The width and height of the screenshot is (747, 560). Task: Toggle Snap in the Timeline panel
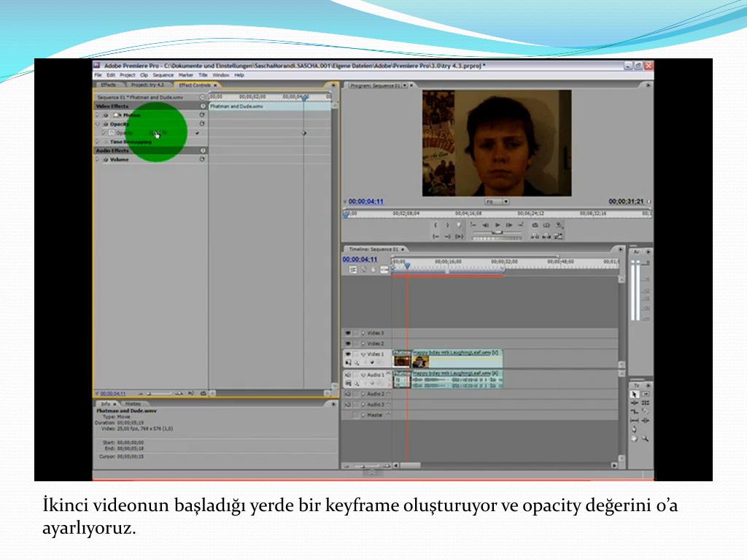pyautogui.click(x=353, y=270)
